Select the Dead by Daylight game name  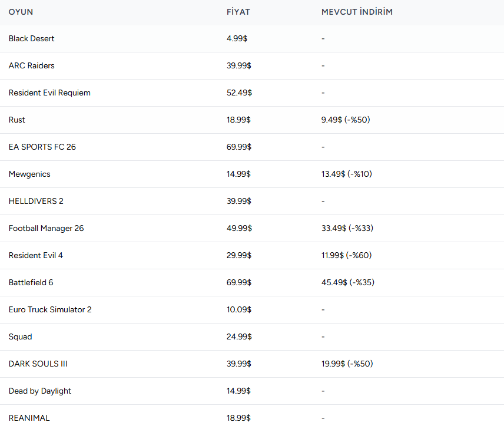[40, 391]
